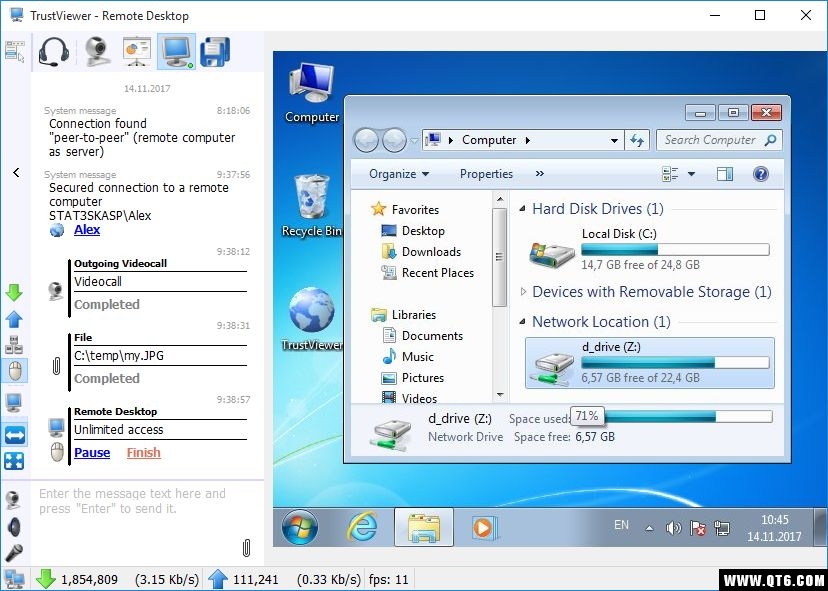Screen dimensions: 828x591
Task: Pause the remote desktop session
Action: [x=92, y=453]
